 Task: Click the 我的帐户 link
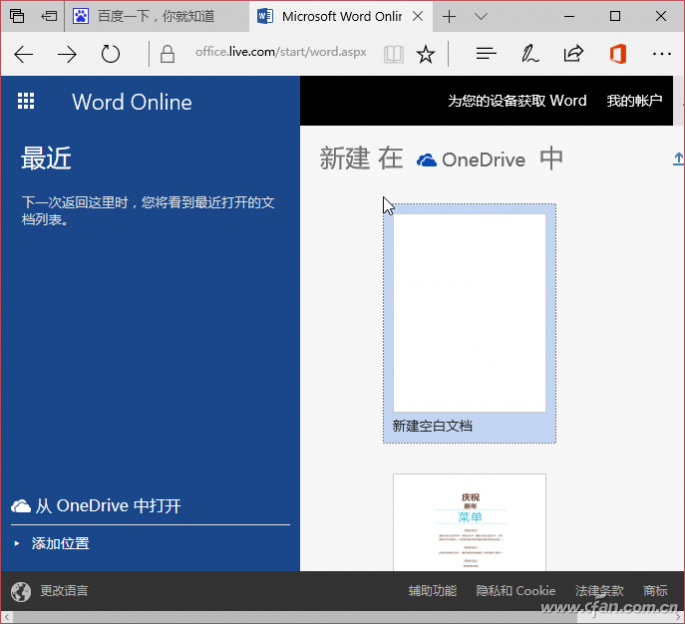[x=634, y=101]
